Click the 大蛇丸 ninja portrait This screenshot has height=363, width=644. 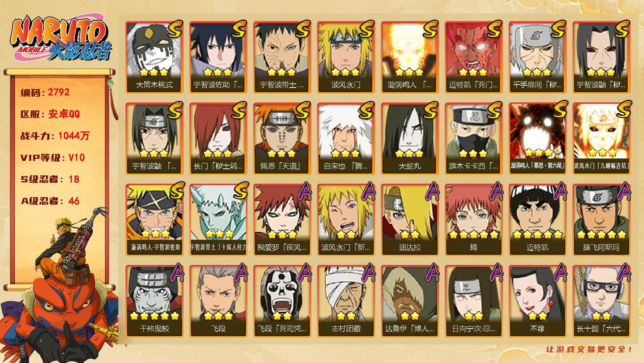click(410, 139)
